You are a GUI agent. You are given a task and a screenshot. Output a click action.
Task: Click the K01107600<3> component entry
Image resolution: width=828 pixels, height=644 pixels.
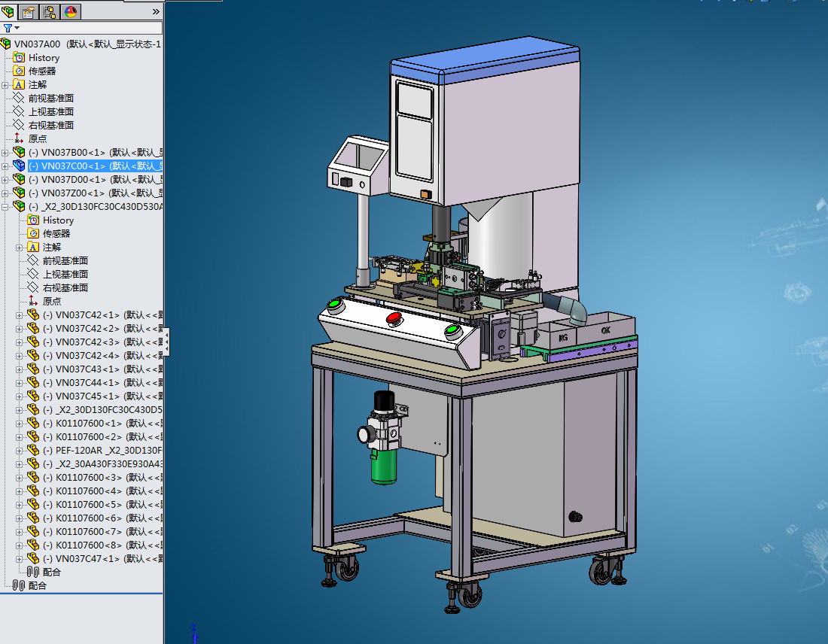pyautogui.click(x=75, y=477)
